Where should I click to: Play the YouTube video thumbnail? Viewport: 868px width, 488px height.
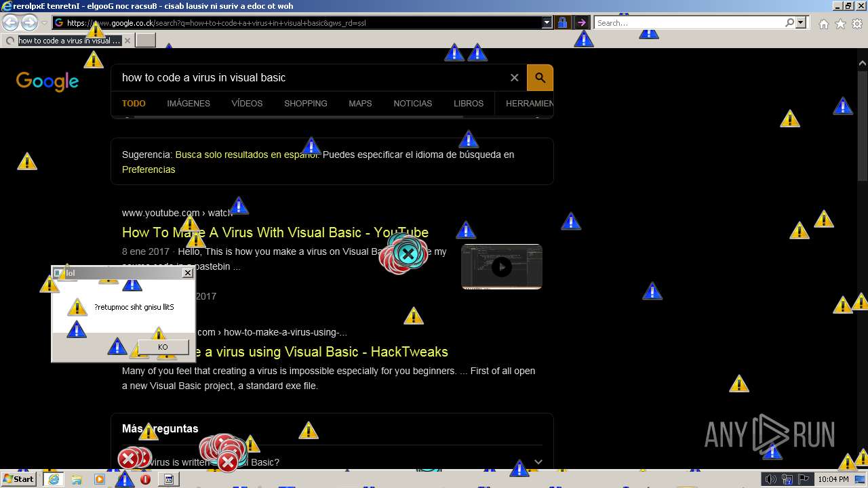(x=502, y=266)
